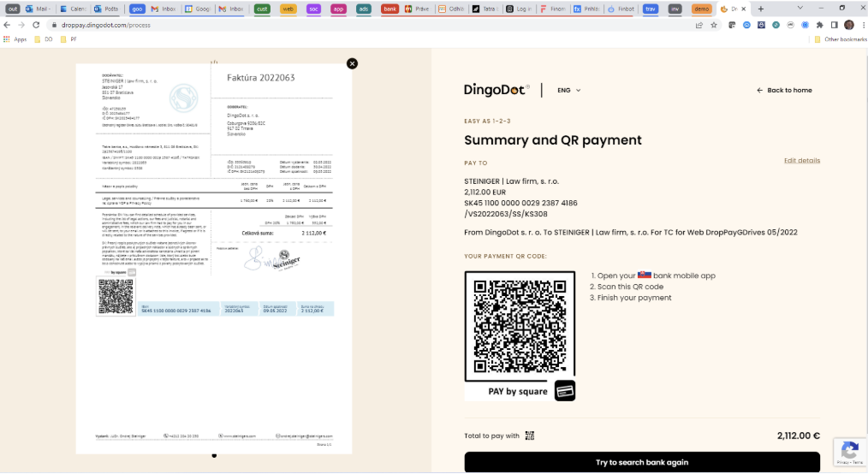Image resolution: width=868 pixels, height=474 pixels.
Task: Click the 2,112.00 € total amount
Action: click(799, 435)
